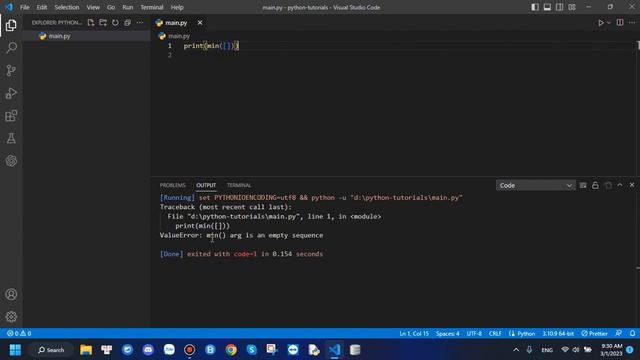
Task: Open the Run menu
Action: click(x=127, y=7)
